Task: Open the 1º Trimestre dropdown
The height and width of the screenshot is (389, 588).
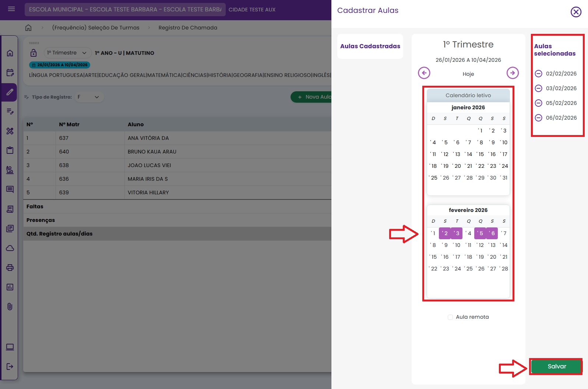Action: coord(67,53)
